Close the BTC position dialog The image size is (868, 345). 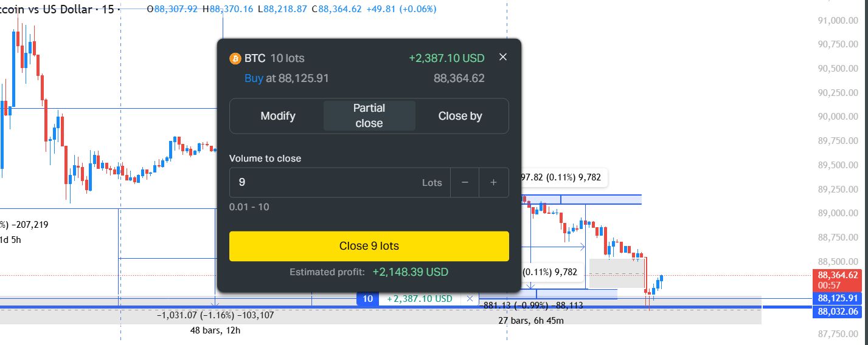click(x=502, y=57)
